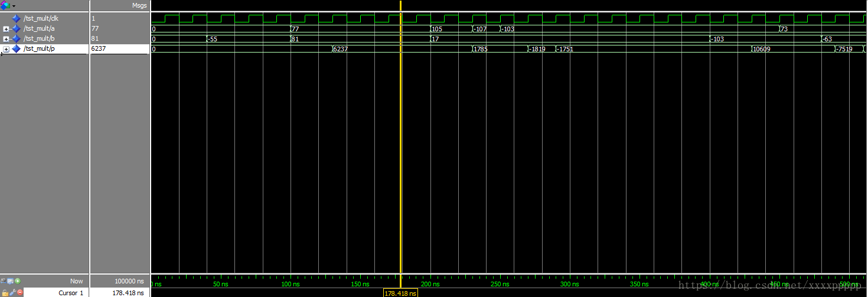The image size is (868, 297).
Task: Click the diamond icon of /tst_mult/a
Action: (16, 28)
